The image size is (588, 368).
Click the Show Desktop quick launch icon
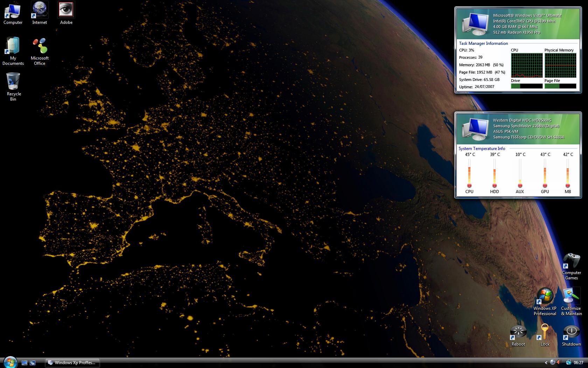(x=24, y=363)
